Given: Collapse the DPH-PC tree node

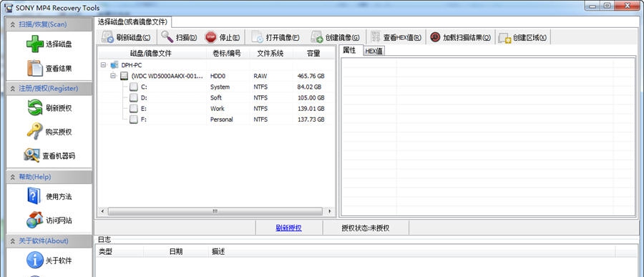Looking at the screenshot, I should (x=103, y=65).
